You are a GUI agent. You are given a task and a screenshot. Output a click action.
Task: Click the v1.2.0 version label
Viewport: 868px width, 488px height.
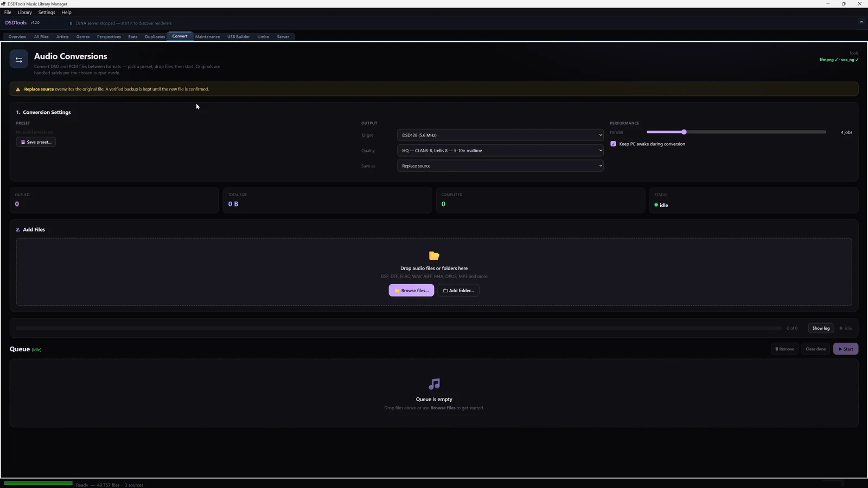[x=35, y=23]
